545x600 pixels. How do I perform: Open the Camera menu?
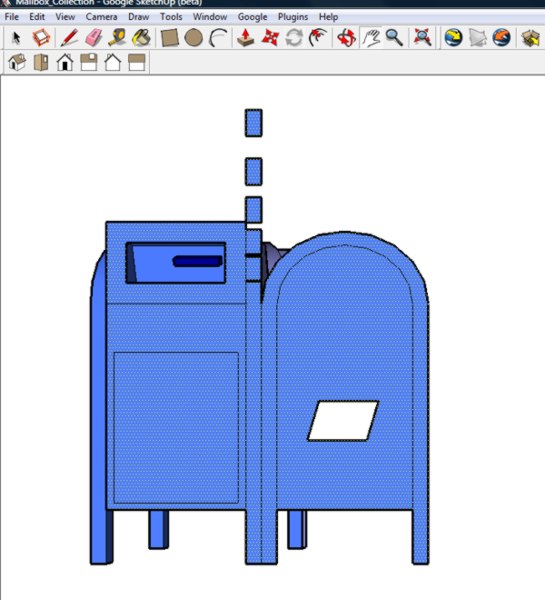point(101,17)
